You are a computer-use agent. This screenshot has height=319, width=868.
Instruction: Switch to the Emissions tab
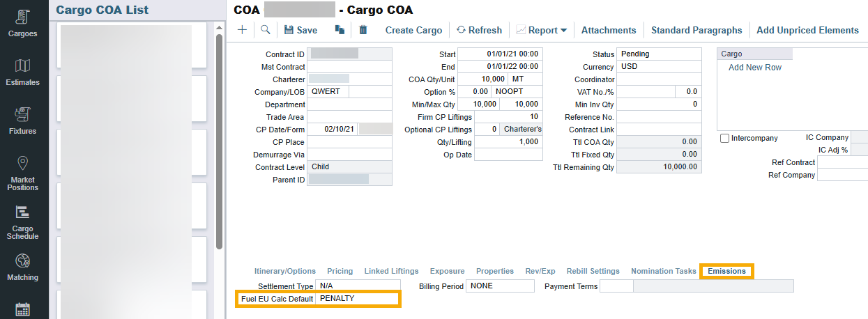726,271
